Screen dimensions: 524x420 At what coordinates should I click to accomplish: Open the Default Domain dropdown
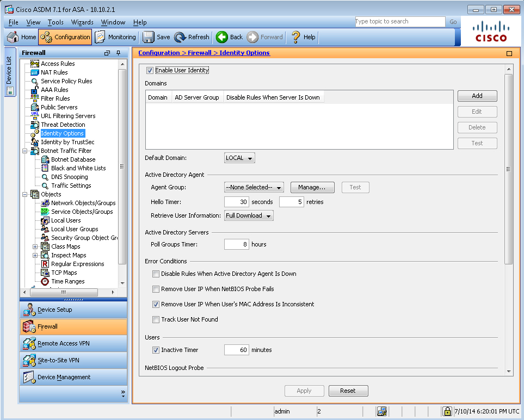pyautogui.click(x=239, y=158)
